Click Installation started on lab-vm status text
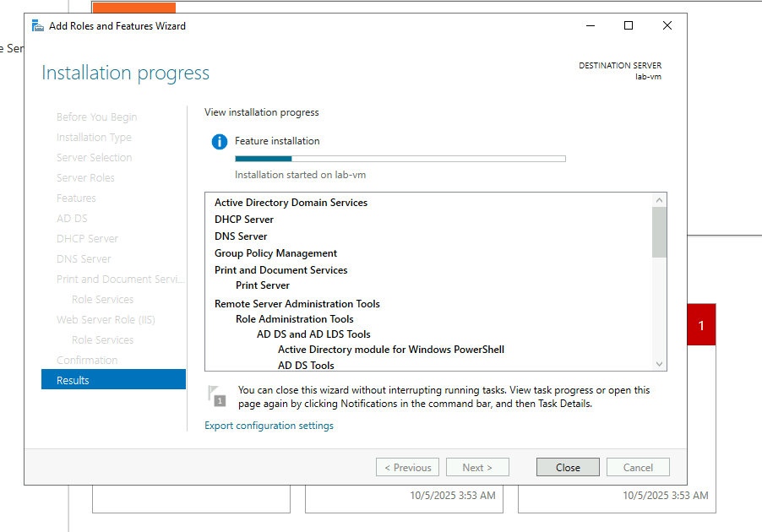Screen dimensions: 762x532 point(301,175)
